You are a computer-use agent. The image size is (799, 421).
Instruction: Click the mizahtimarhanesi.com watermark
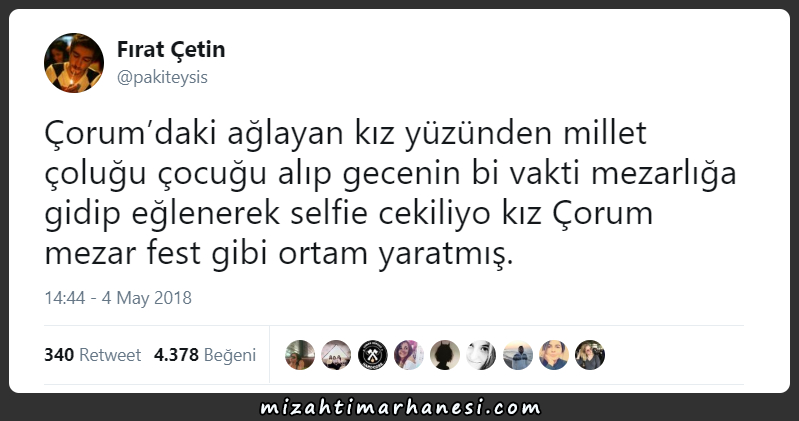[x=400, y=408]
